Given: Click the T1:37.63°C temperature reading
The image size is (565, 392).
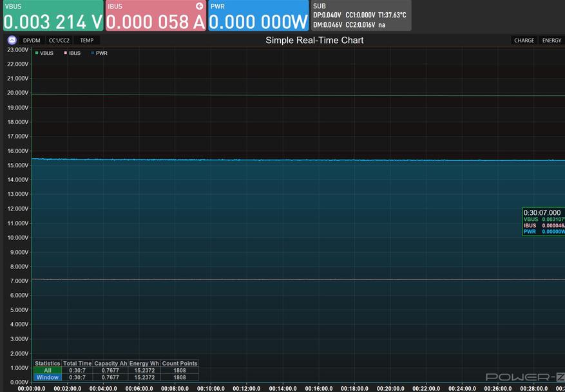Looking at the screenshot, I should point(392,15).
